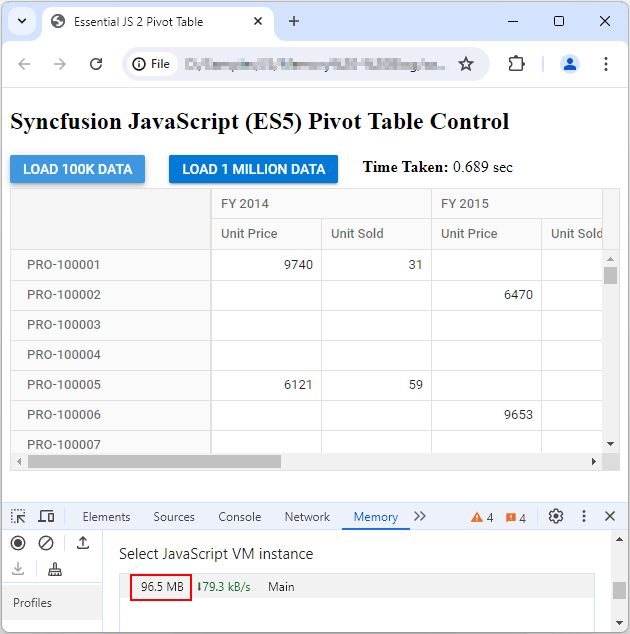Open the tab search dropdown chevron
The image size is (630, 634).
tap(22, 21)
